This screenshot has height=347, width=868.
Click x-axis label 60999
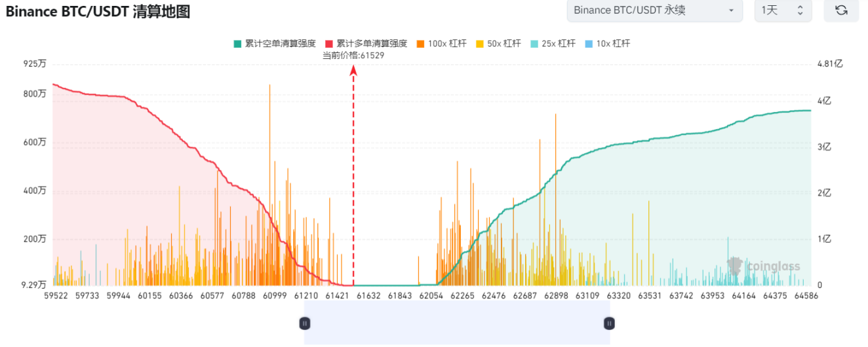274,295
